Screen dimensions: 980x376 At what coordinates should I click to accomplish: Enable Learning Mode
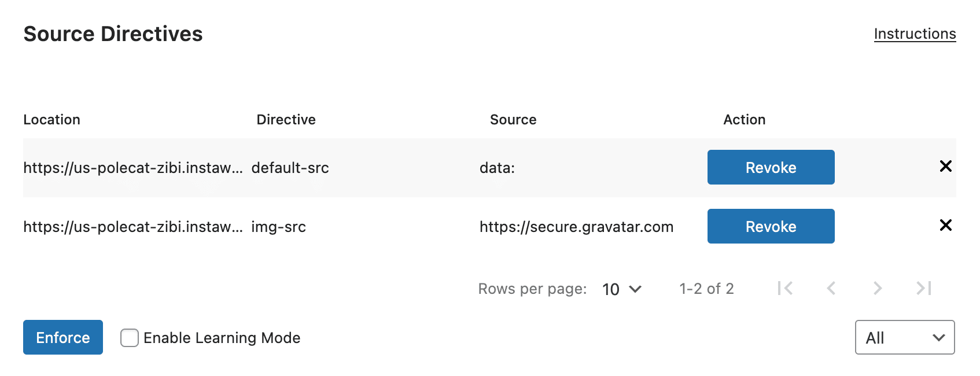[x=128, y=337]
